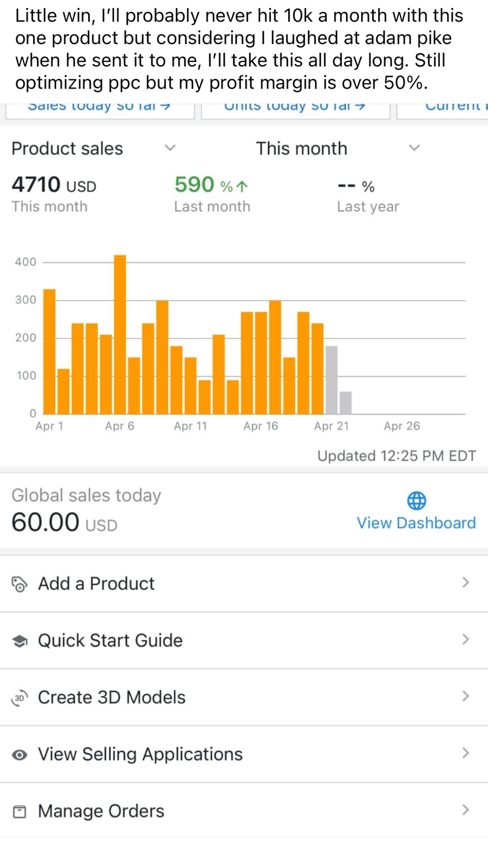Screen dimensions: 488x868
Task: Open the This month period dropdown
Action: [414, 148]
